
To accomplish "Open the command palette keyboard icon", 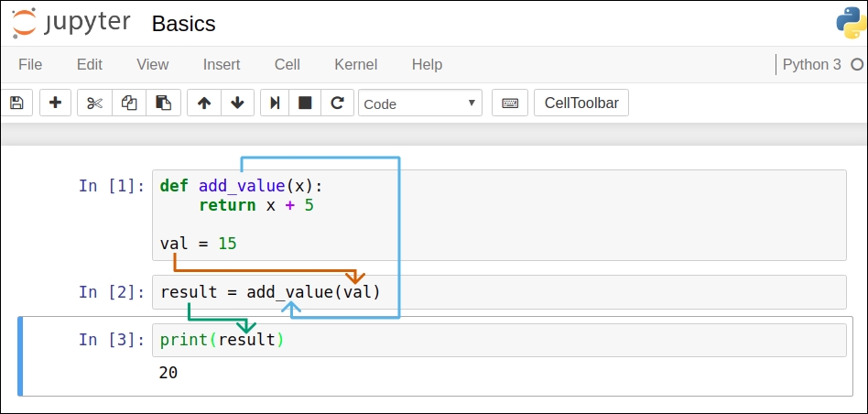I will tap(510, 103).
